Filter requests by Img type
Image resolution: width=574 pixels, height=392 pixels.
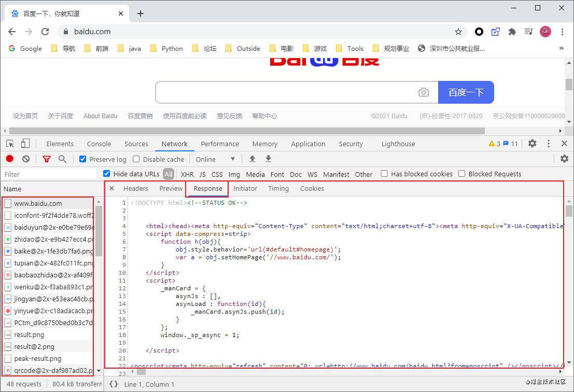[x=234, y=175]
